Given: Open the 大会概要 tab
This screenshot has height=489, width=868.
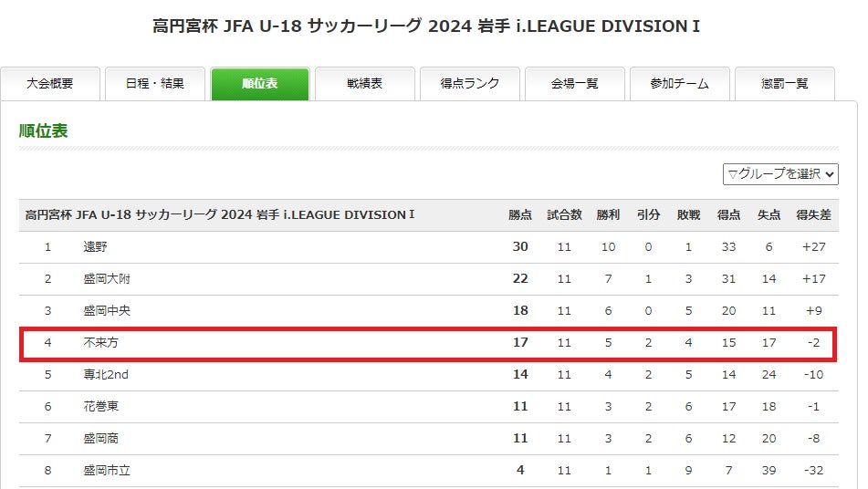Looking at the screenshot, I should [x=50, y=84].
